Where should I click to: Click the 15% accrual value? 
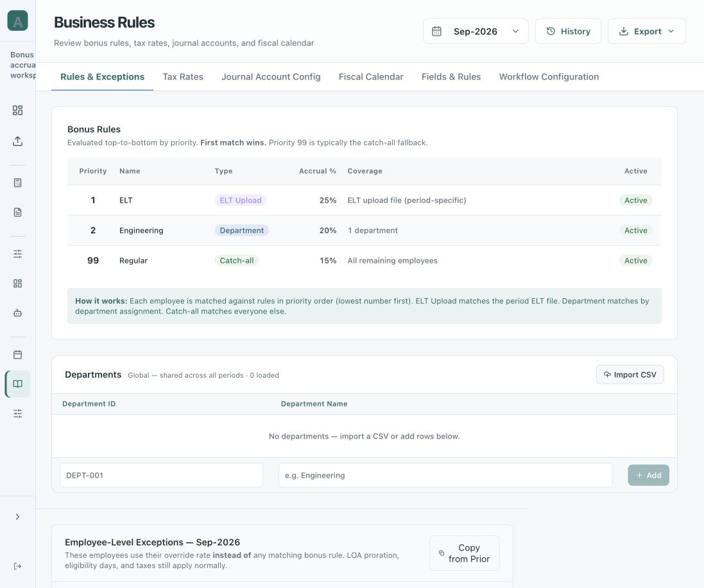point(328,260)
